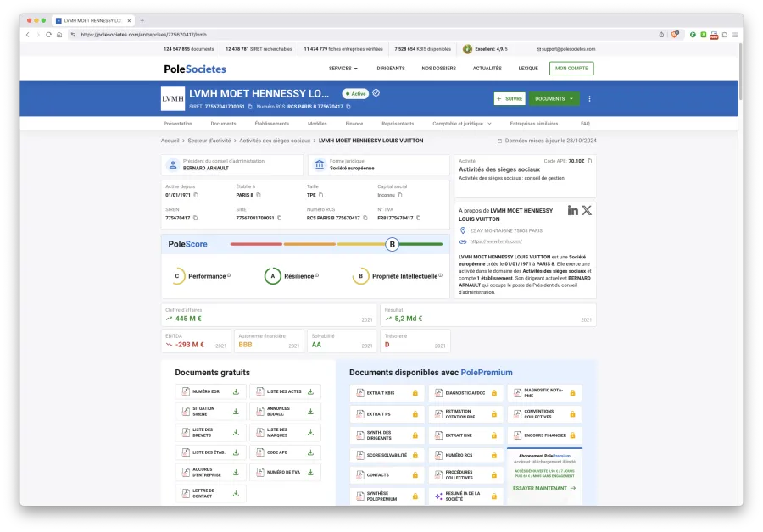
Task: Click the lock icon on Encours financier
Action: (573, 435)
